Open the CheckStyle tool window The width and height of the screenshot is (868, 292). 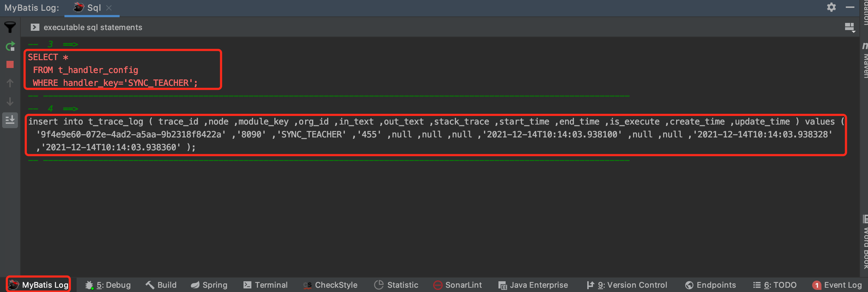click(330, 285)
